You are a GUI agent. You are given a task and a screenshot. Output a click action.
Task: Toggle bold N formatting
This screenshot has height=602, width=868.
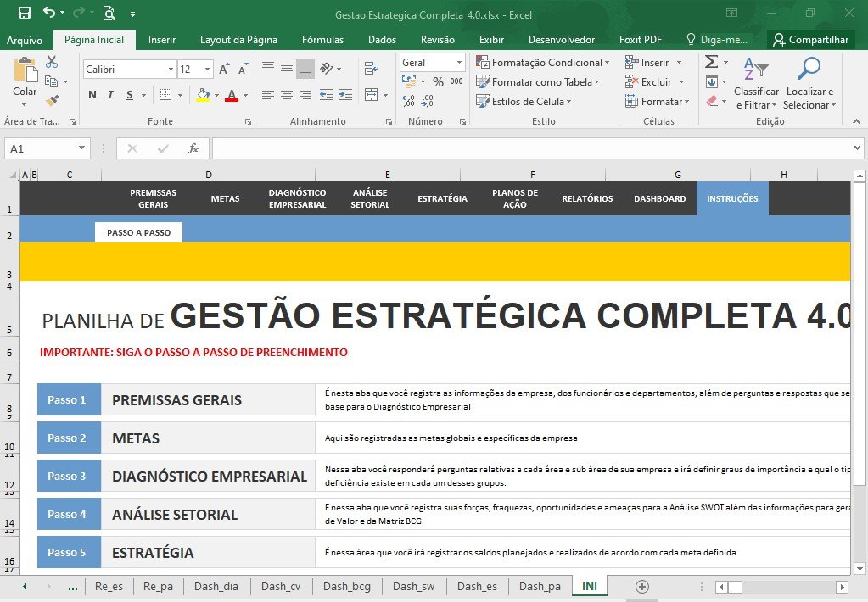(92, 95)
